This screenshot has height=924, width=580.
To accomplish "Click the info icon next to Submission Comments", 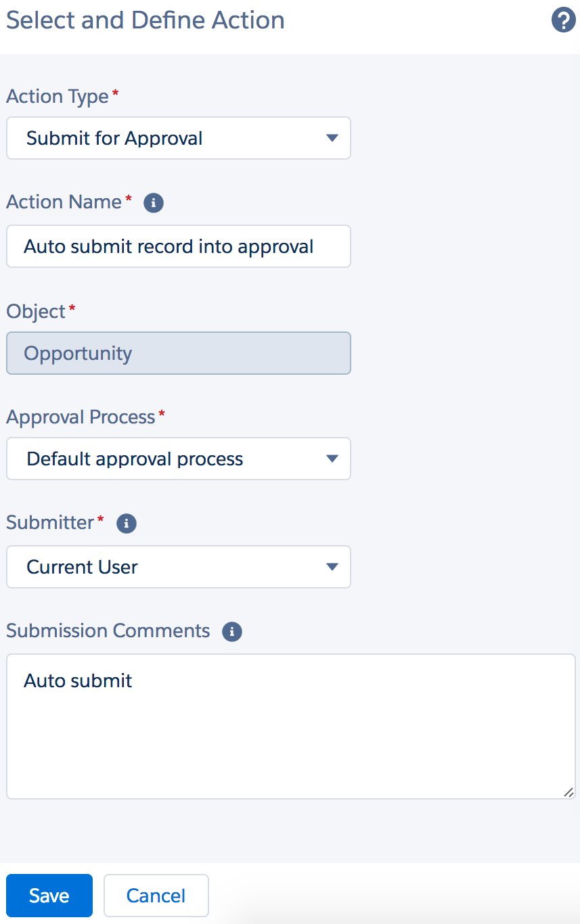I will click(x=232, y=632).
